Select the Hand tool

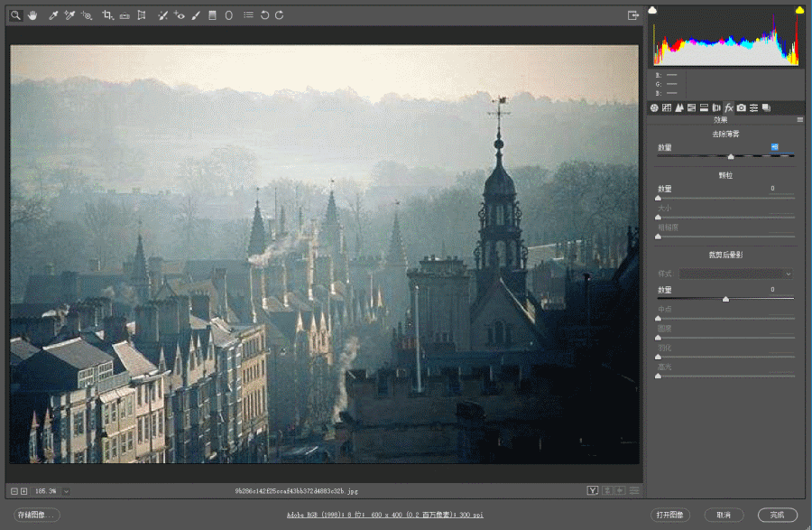[x=32, y=15]
